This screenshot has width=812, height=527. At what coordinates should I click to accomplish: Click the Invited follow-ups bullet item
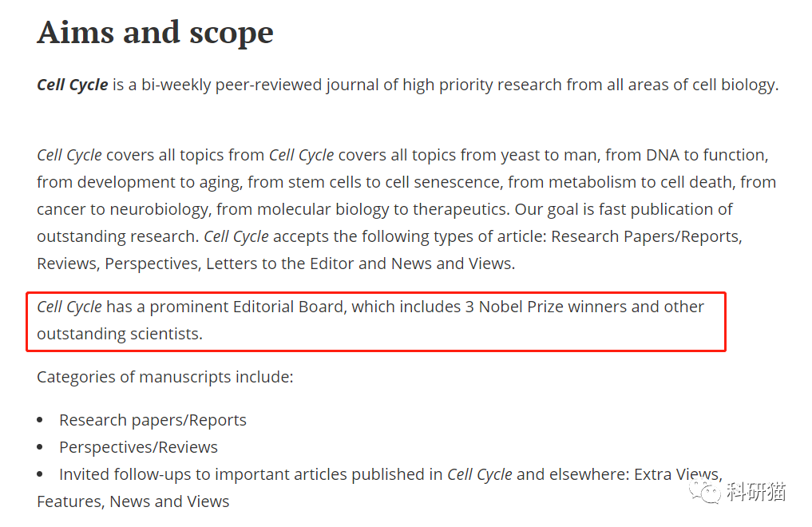379,488
